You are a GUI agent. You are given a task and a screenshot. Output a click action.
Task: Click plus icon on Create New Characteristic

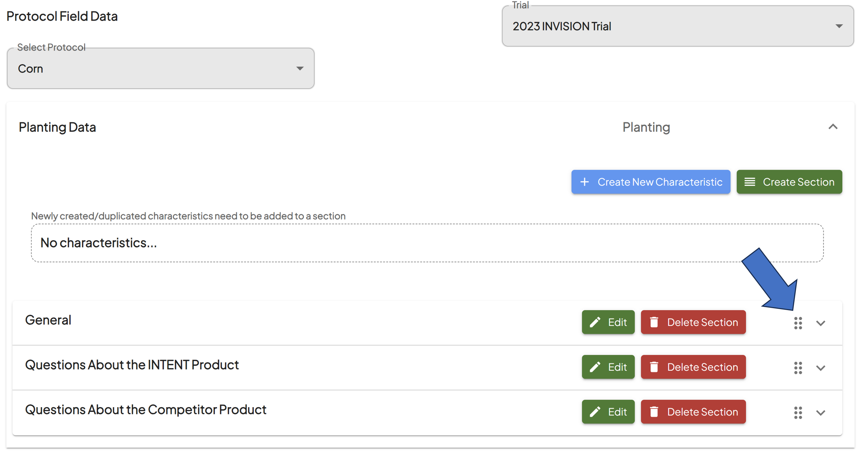[x=585, y=182]
